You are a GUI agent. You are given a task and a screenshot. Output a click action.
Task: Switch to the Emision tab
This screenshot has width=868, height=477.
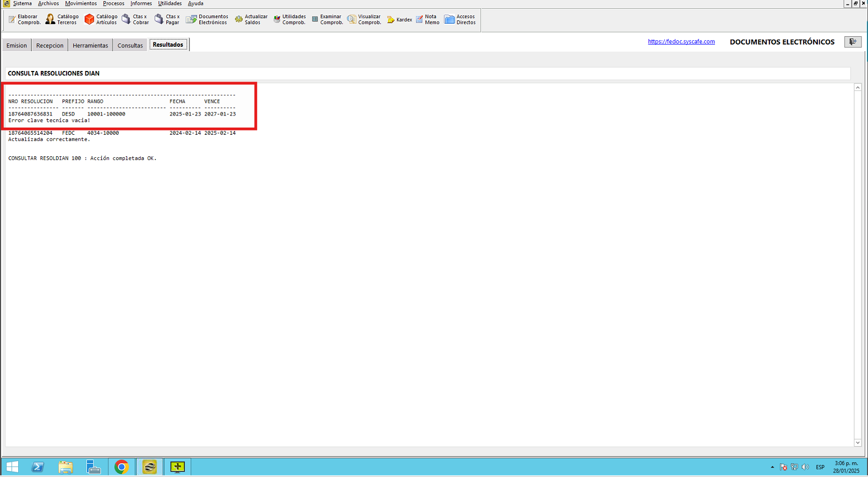(17, 46)
